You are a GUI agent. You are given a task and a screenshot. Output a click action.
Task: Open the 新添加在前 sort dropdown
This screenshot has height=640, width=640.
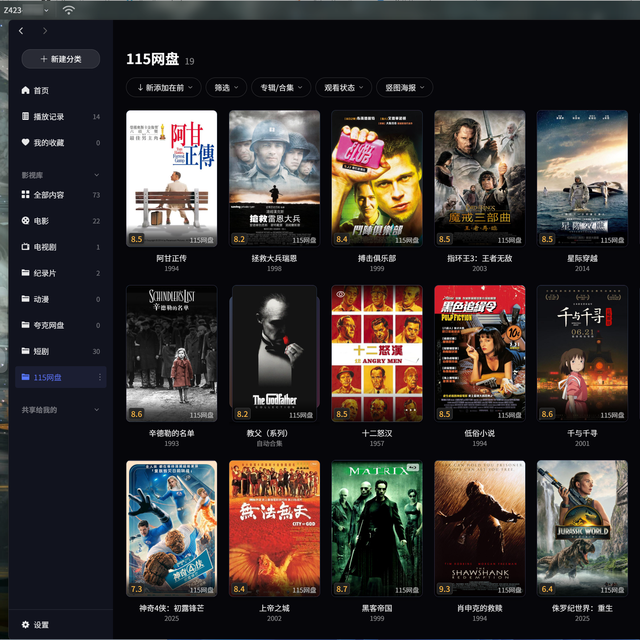[x=164, y=87]
